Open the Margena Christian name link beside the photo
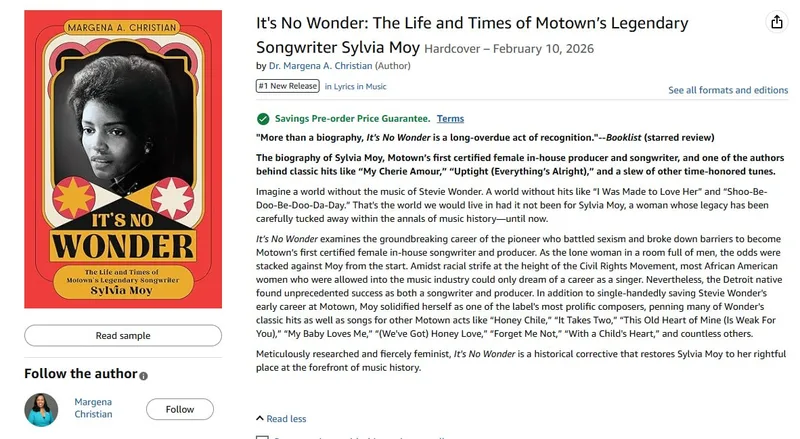Screen dimensions: 800x439 pos(93,408)
